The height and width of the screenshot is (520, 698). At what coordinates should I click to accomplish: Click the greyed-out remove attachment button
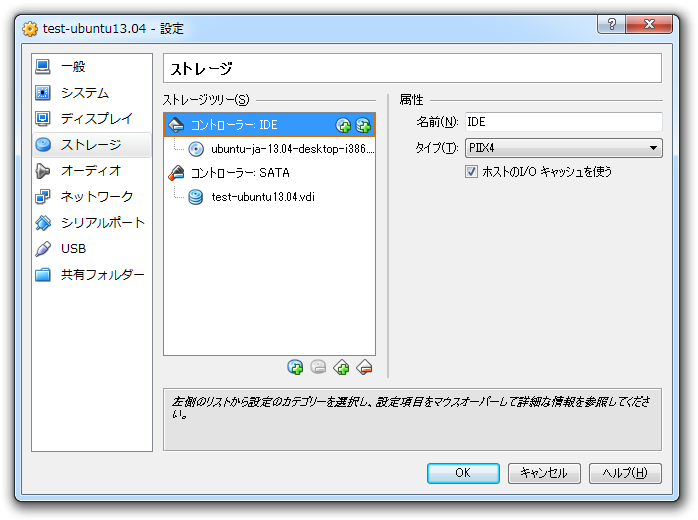pyautogui.click(x=318, y=367)
